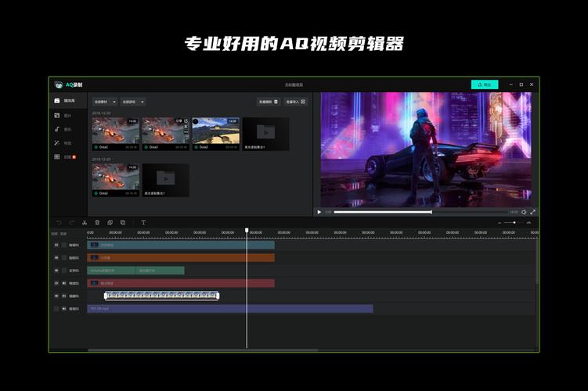The width and height of the screenshot is (588, 391).
Task: Toggle visibility of the green text track
Action: click(x=56, y=271)
